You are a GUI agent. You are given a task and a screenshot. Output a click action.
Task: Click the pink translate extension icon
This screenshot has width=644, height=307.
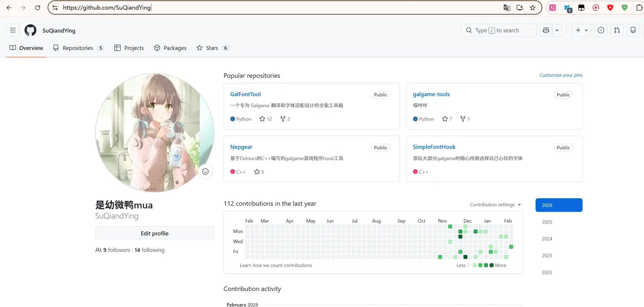click(553, 8)
